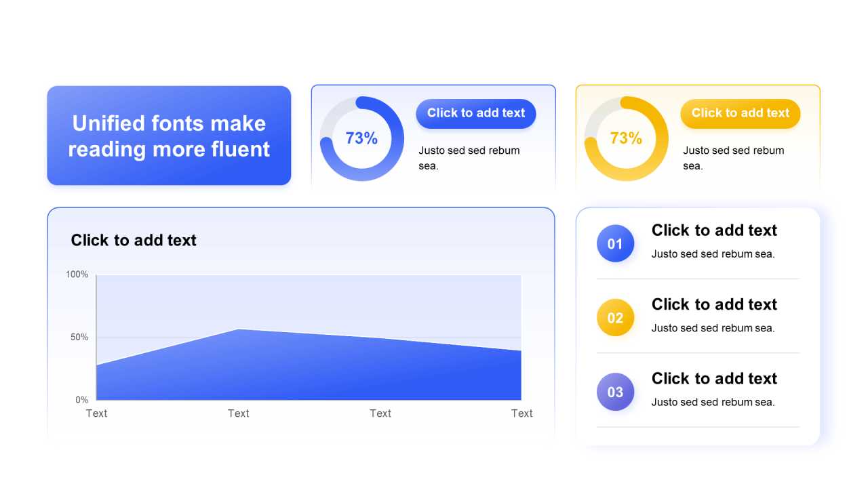868x488 pixels.
Task: Select the yellow 02 numbered circle
Action: [x=615, y=318]
